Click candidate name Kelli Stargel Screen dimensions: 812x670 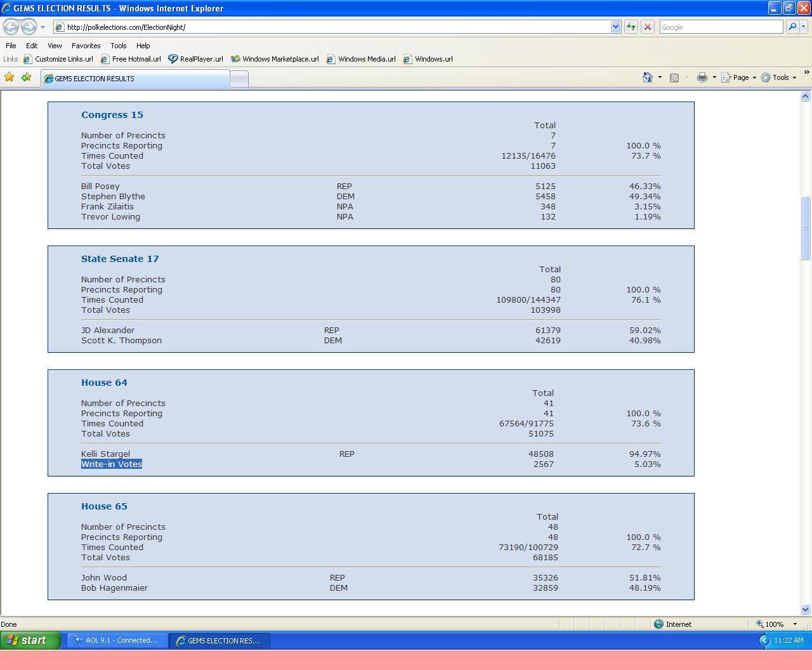pyautogui.click(x=105, y=454)
